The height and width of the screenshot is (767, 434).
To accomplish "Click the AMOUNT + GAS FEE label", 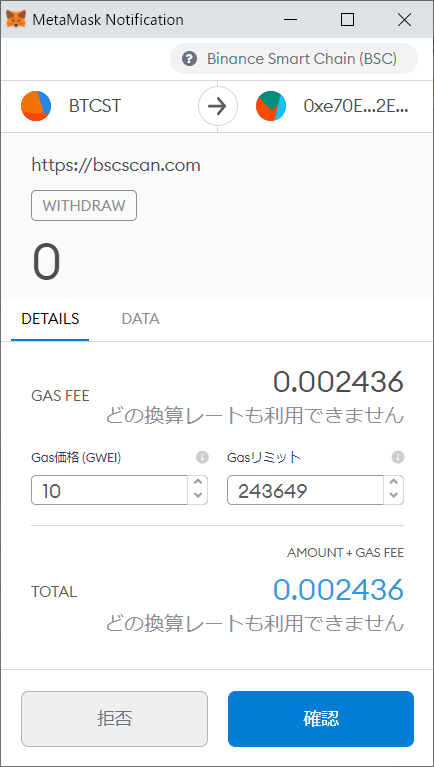I will tap(345, 553).
